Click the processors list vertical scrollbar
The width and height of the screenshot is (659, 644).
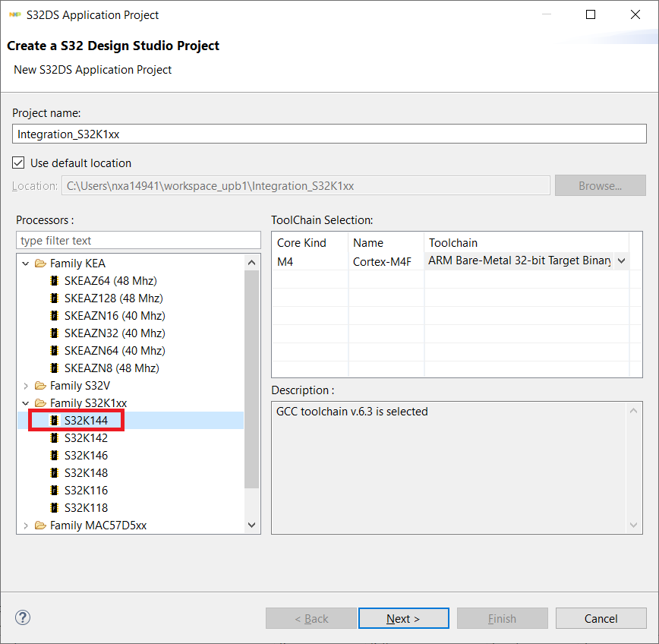coord(252,380)
